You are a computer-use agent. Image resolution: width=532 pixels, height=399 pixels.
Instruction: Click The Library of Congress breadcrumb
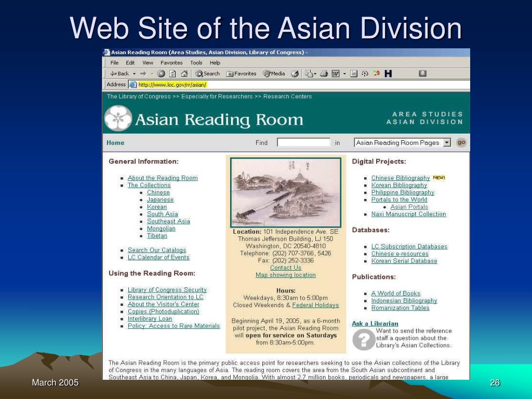tap(139, 96)
